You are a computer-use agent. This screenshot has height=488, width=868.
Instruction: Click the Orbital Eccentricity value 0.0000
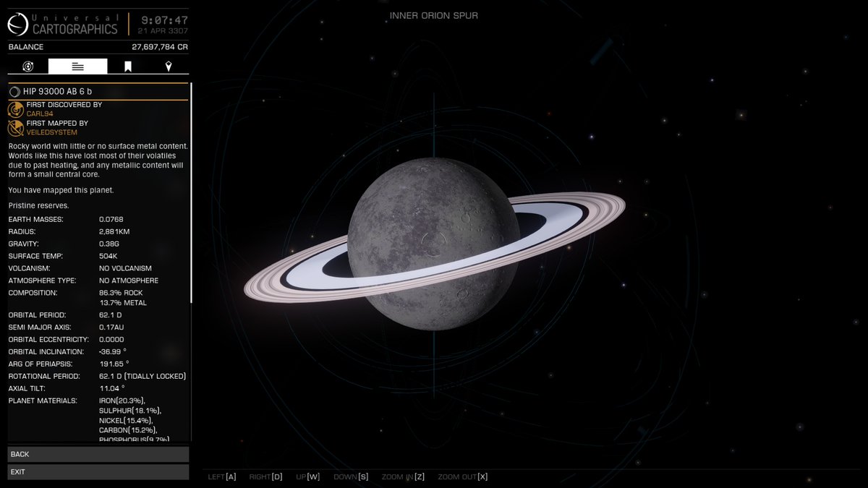tap(111, 340)
